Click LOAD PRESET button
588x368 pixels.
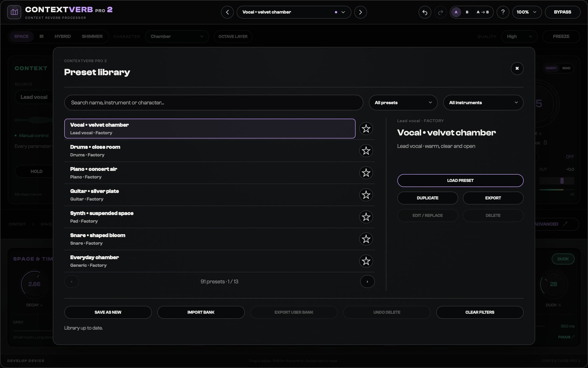(460, 180)
